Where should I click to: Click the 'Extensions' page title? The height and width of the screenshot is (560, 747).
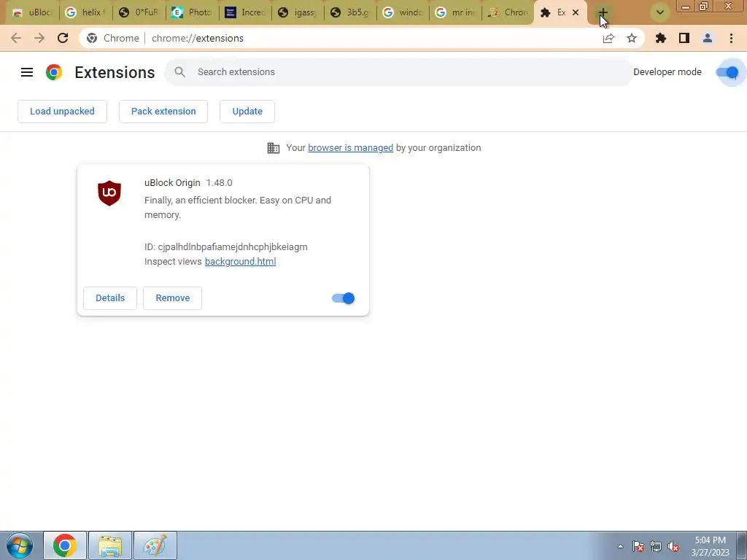(115, 72)
